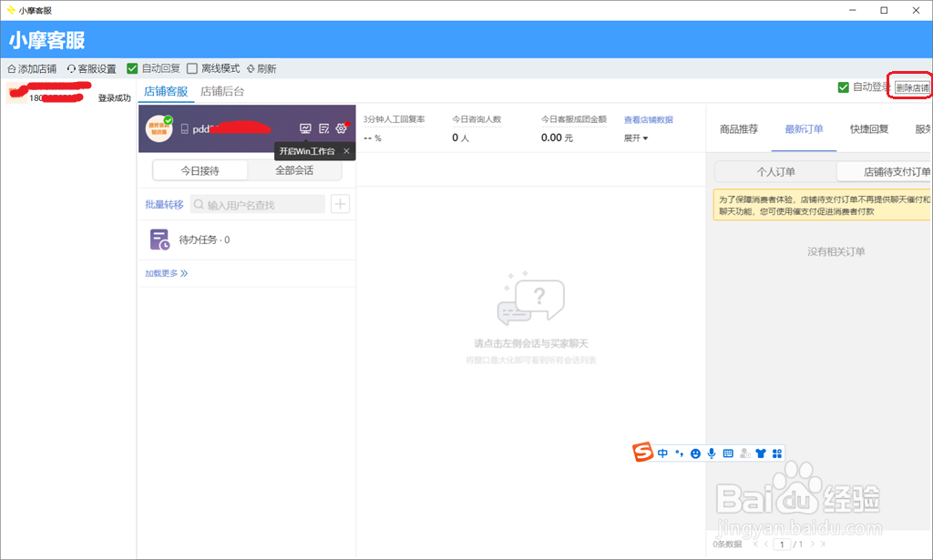Open the emoji icon on IME toolbar

click(695, 453)
